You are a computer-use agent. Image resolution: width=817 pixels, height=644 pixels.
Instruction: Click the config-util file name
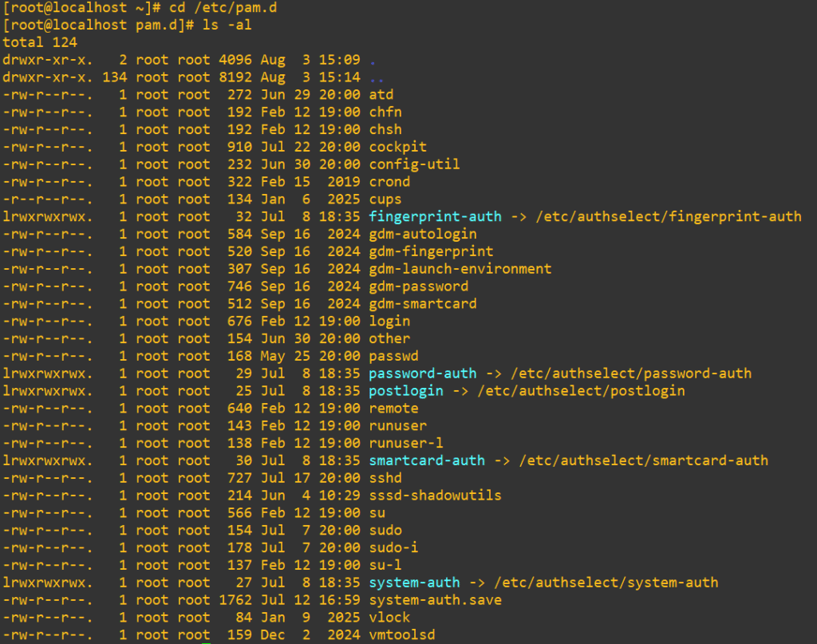click(414, 164)
